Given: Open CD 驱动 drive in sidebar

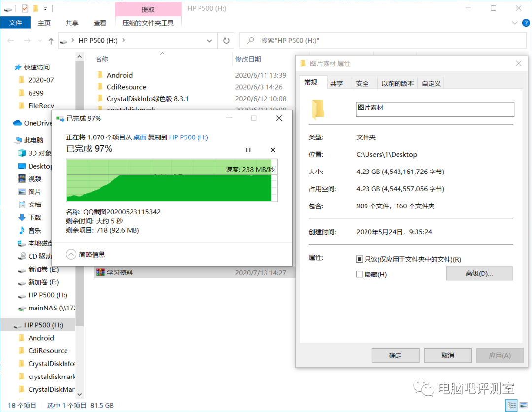Looking at the screenshot, I should (40, 256).
